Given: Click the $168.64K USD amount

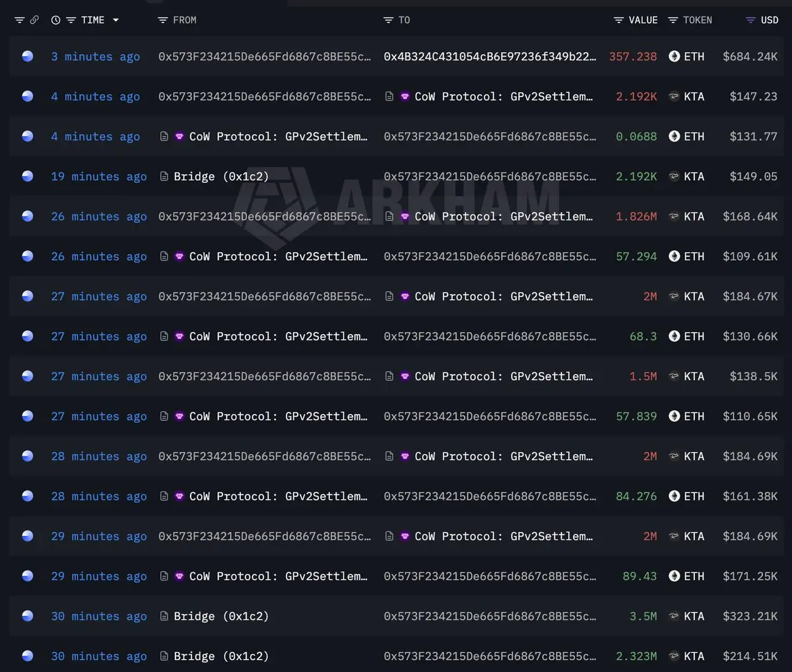Looking at the screenshot, I should pyautogui.click(x=750, y=217).
